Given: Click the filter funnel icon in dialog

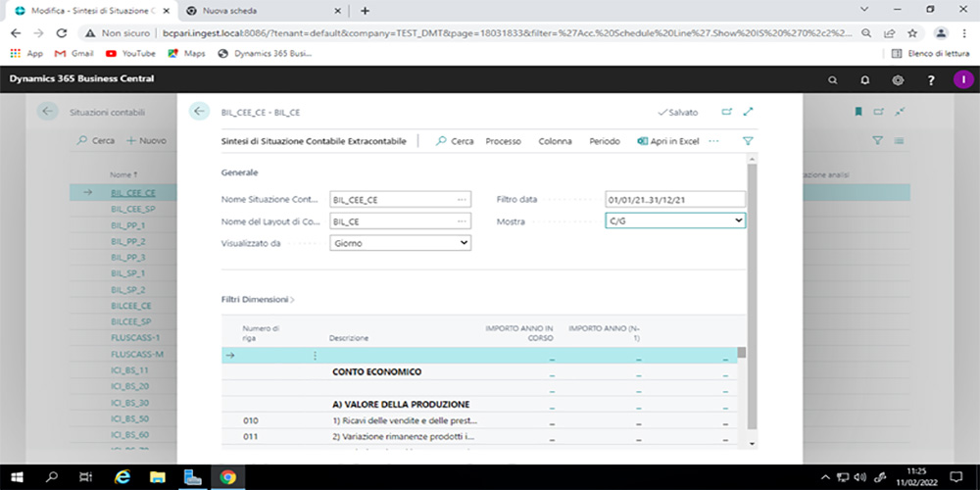Looking at the screenshot, I should pyautogui.click(x=748, y=141).
